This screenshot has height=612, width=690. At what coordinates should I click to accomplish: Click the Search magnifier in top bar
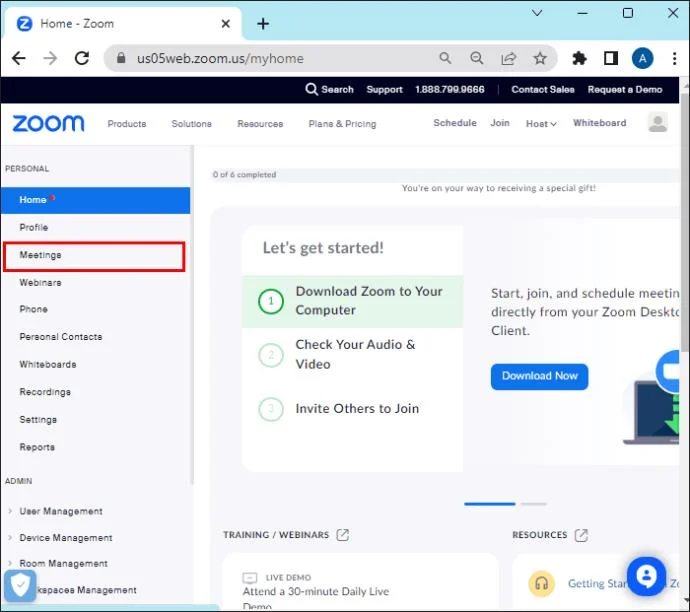[312, 89]
